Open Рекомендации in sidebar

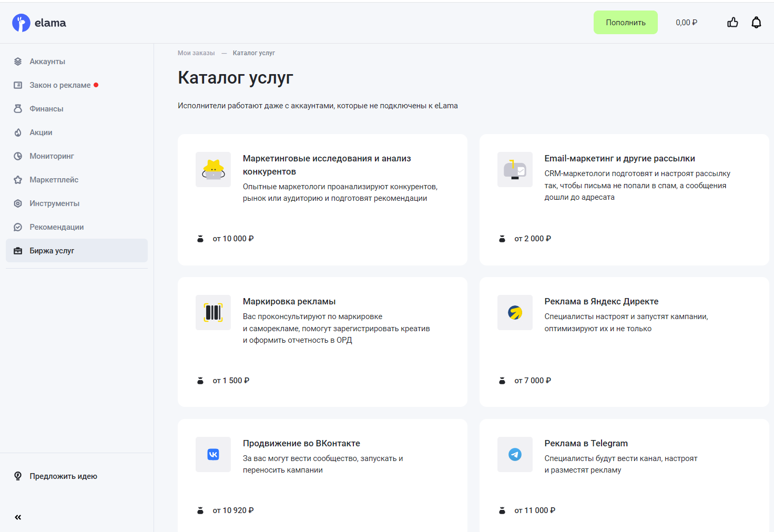[x=77, y=227]
